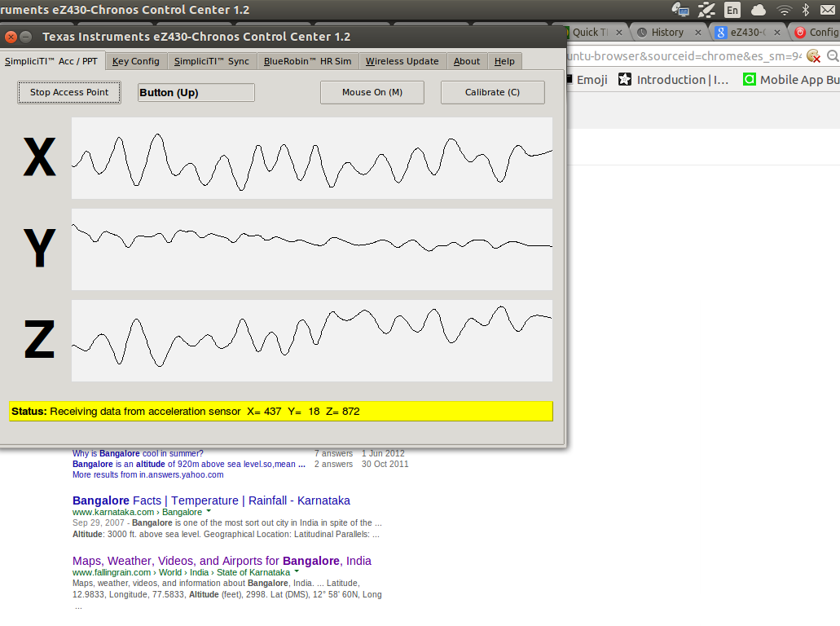Close the Quick TI browser tab
The height and width of the screenshot is (626, 840).
(x=618, y=32)
